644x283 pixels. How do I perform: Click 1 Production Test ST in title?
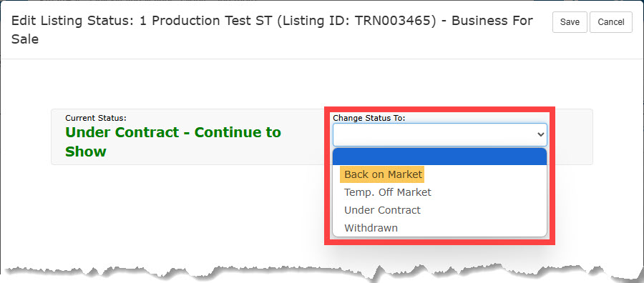(x=205, y=21)
